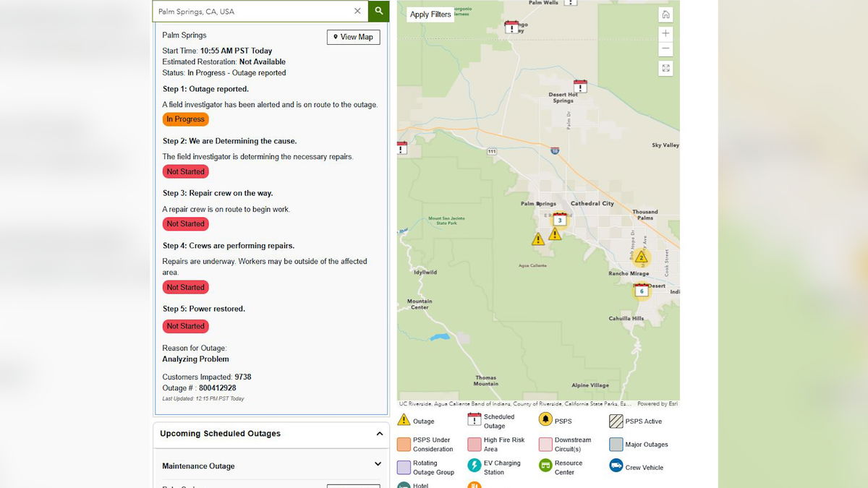Click Not Started badge under Step 2
Screen dimensions: 868x488
(x=186, y=172)
